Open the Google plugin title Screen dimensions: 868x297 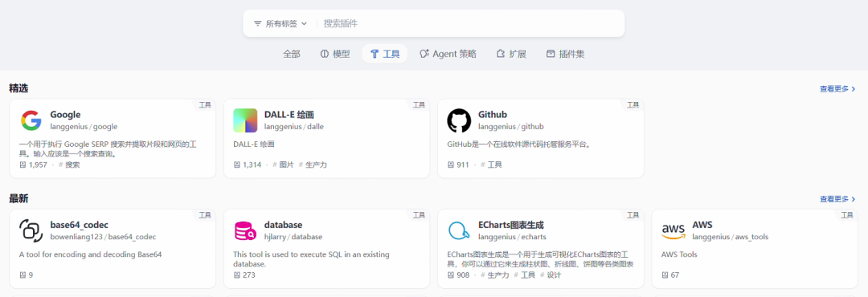pyautogui.click(x=65, y=115)
